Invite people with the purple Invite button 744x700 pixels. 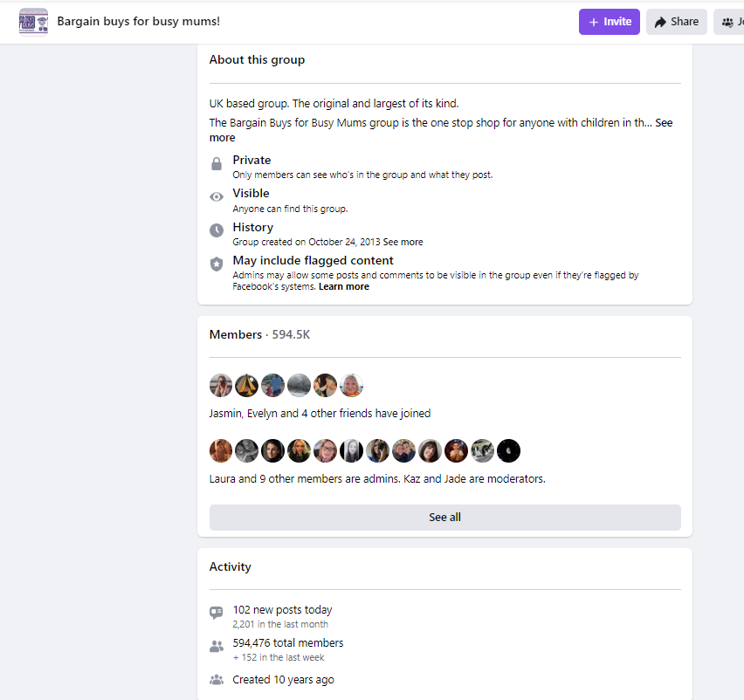pyautogui.click(x=610, y=22)
